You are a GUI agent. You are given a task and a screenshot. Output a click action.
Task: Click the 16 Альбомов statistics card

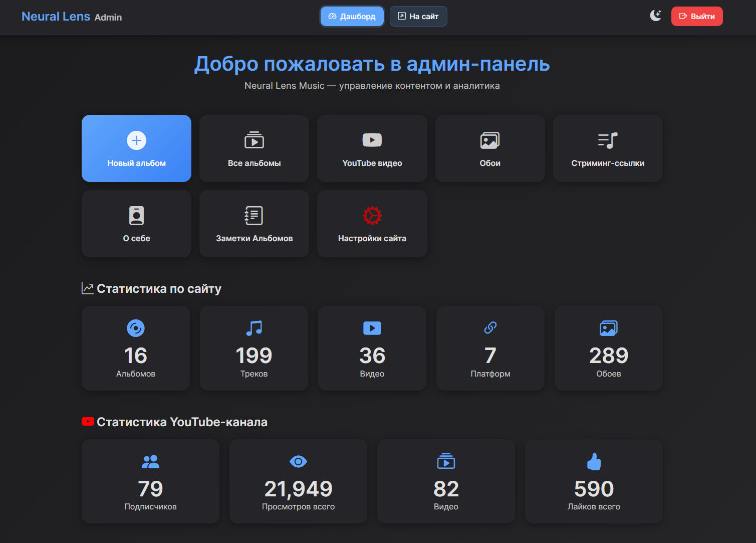pyautogui.click(x=136, y=348)
